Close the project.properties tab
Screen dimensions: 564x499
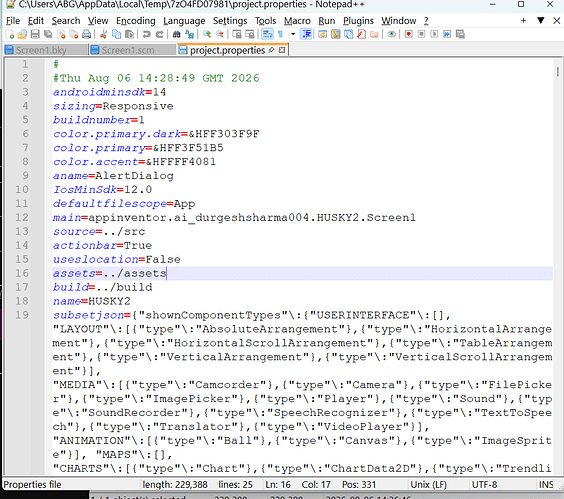point(282,50)
